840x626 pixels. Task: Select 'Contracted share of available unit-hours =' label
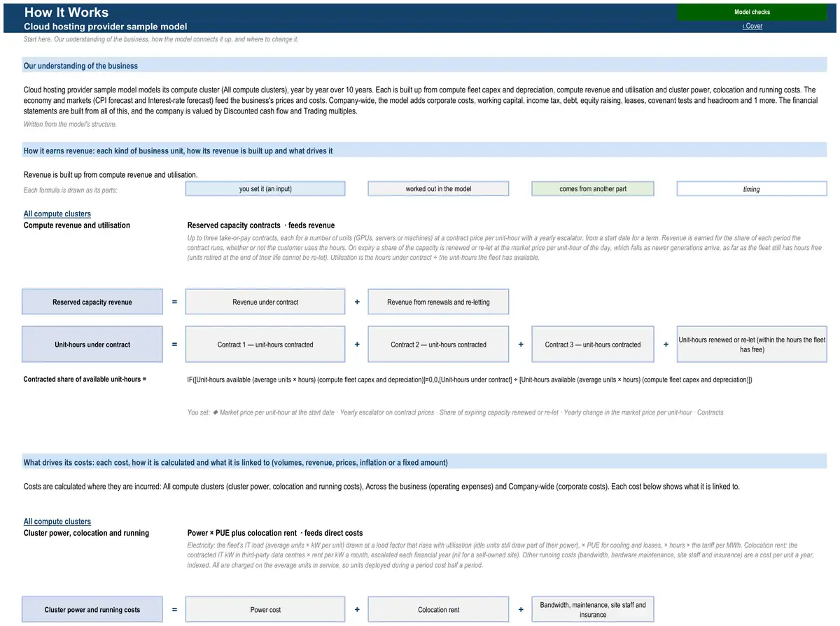[85, 379]
